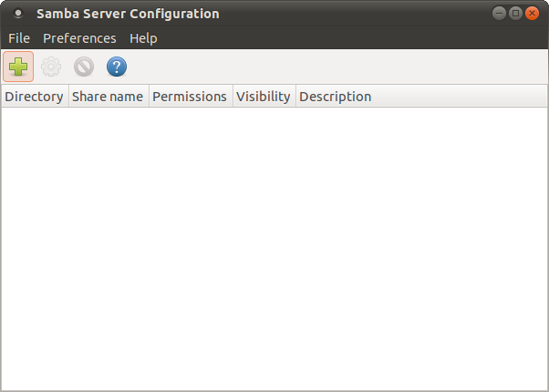
Task: Open the File menu
Action: pos(19,38)
